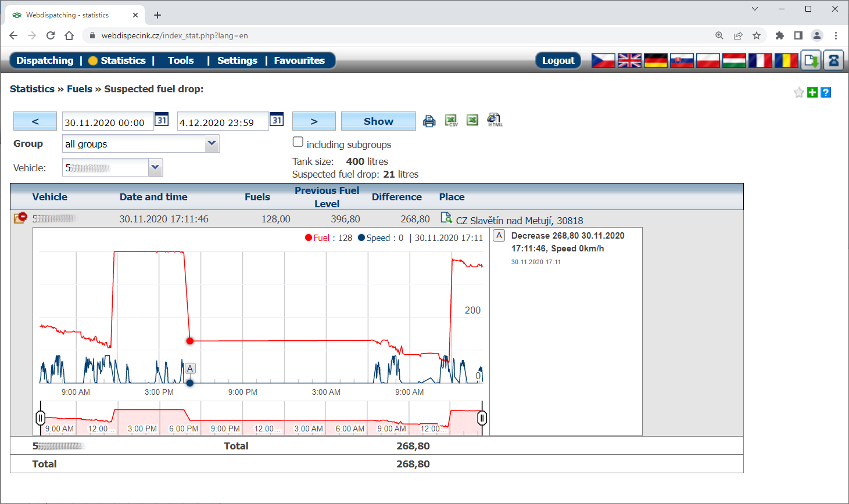The image size is (849, 504).
Task: Click the map icon beside Slavětín place
Action: click(446, 218)
